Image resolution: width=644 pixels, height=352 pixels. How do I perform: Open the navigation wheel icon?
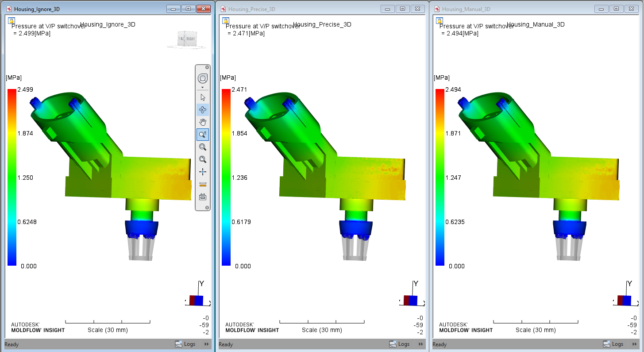[x=202, y=78]
